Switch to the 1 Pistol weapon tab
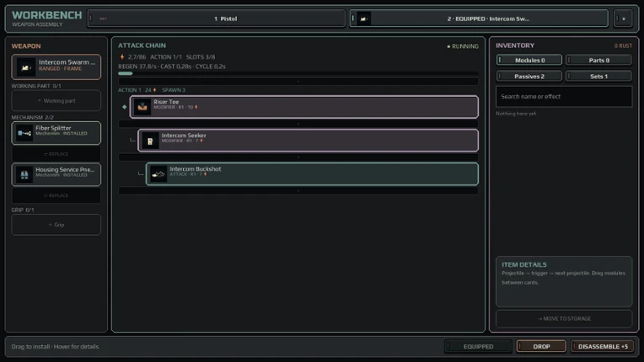The height and width of the screenshot is (362, 644). [217, 19]
